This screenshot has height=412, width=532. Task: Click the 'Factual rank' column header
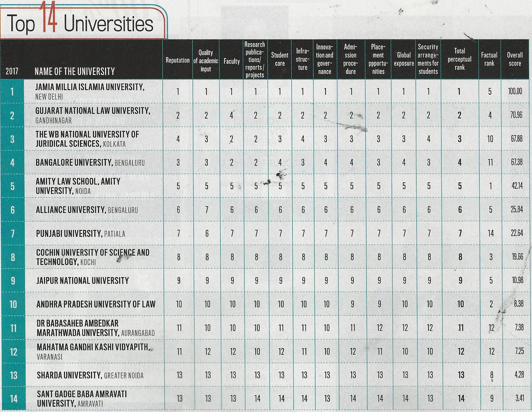click(x=489, y=59)
